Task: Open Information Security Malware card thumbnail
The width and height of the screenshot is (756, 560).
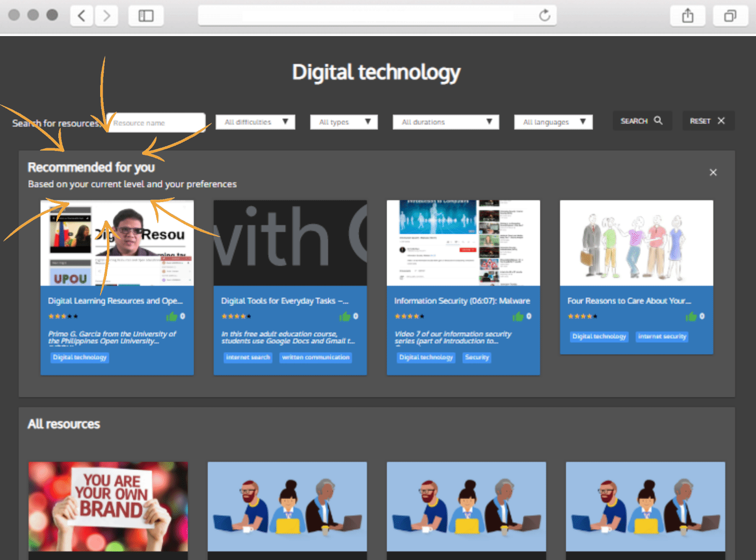Action: (463, 243)
